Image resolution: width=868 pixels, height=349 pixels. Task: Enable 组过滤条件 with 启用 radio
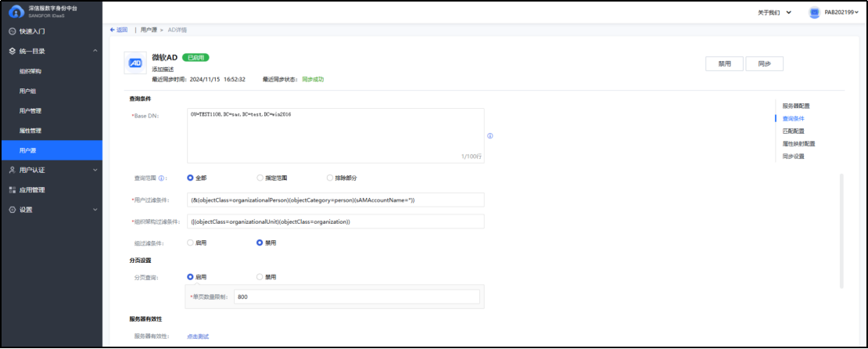[x=190, y=243]
